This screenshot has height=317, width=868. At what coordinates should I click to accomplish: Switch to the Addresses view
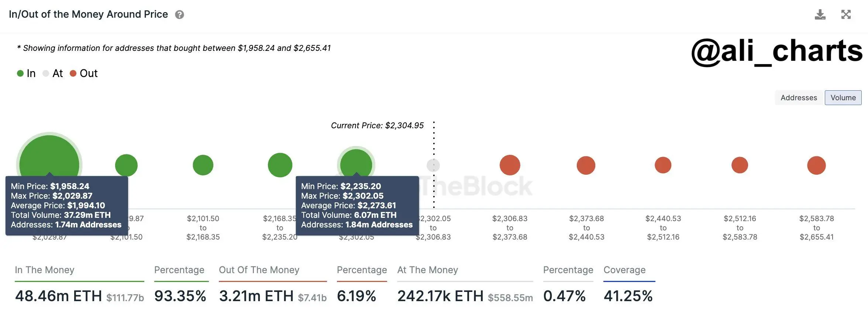799,97
